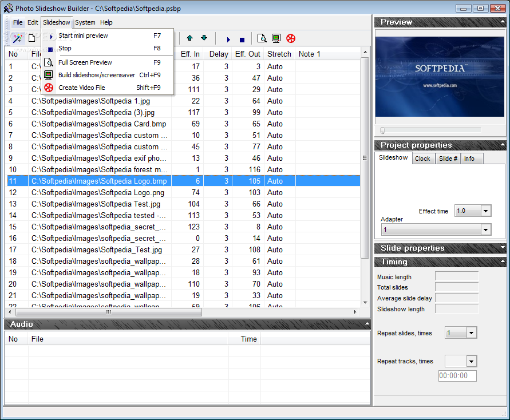This screenshot has width=510, height=420.
Task: Open full screen preview toolbar icon
Action: pos(262,38)
